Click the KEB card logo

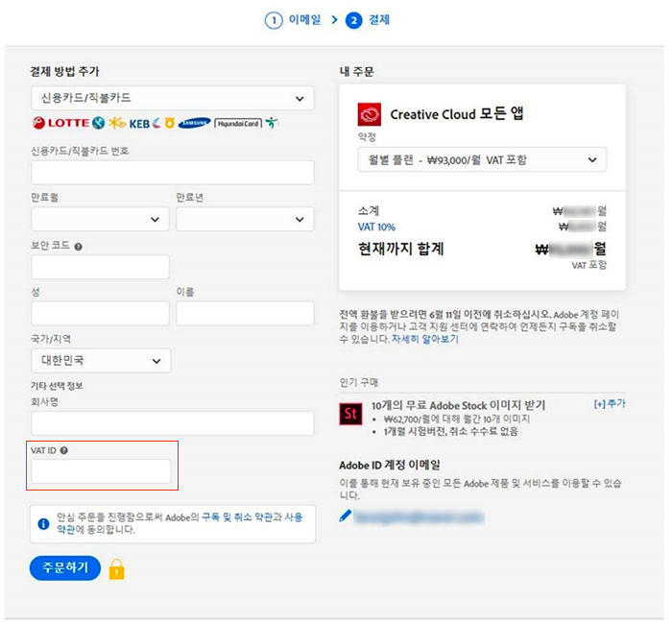tap(140, 124)
